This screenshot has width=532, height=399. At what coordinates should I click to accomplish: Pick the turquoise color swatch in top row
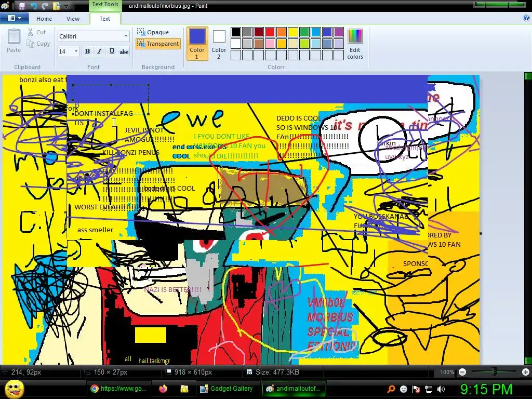(316, 32)
